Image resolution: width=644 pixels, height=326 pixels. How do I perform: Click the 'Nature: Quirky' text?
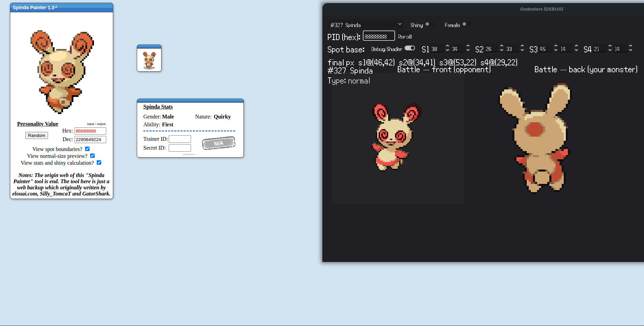213,116
